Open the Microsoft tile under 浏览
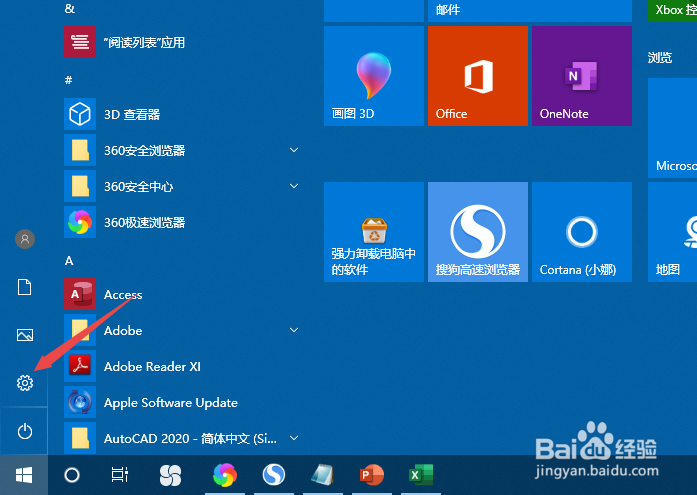Viewport: 697px width, 495px height. (x=673, y=128)
